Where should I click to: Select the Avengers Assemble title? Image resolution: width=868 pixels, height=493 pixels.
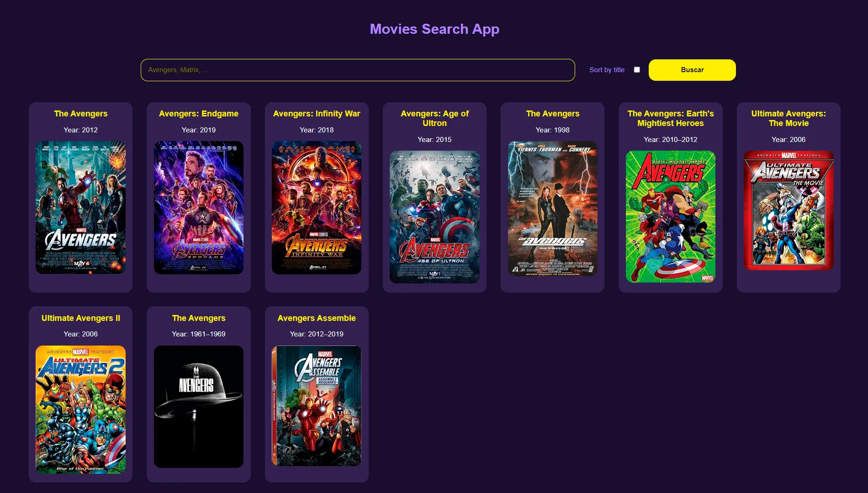tap(317, 318)
